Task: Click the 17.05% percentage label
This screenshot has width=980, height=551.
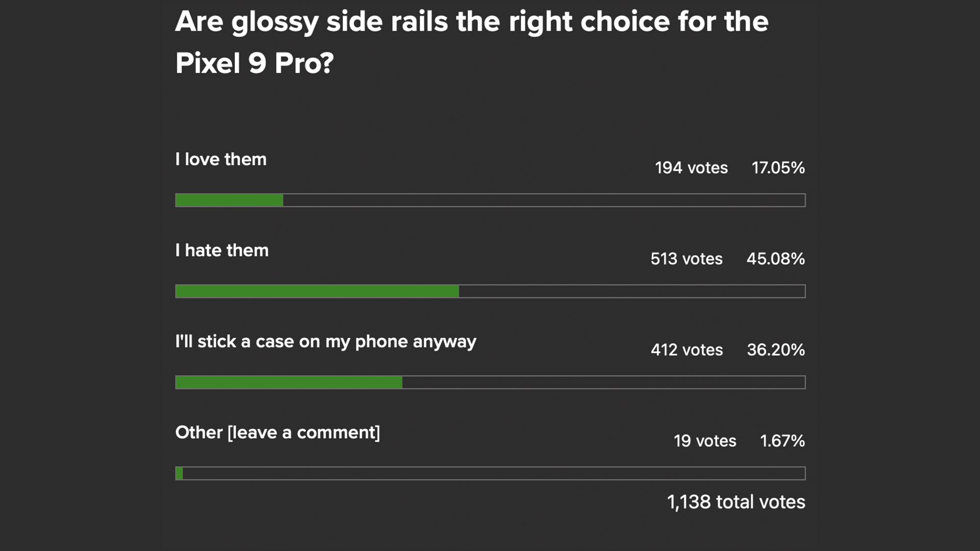Action: [x=778, y=168]
